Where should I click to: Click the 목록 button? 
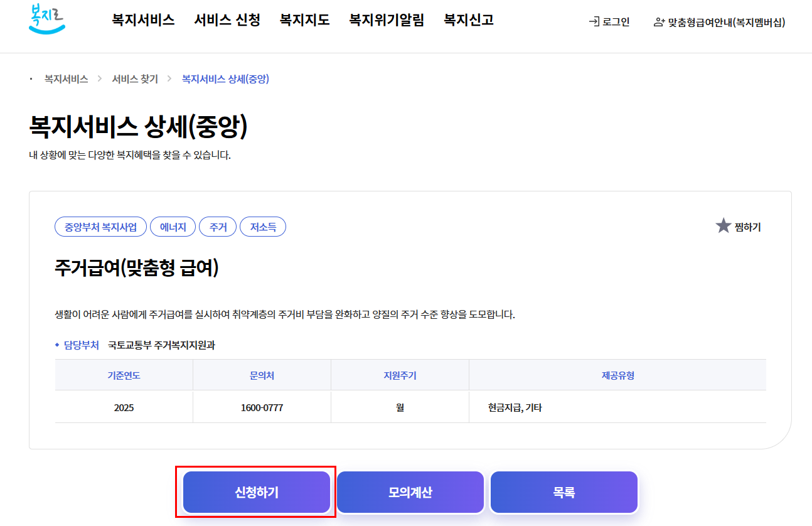[564, 493]
